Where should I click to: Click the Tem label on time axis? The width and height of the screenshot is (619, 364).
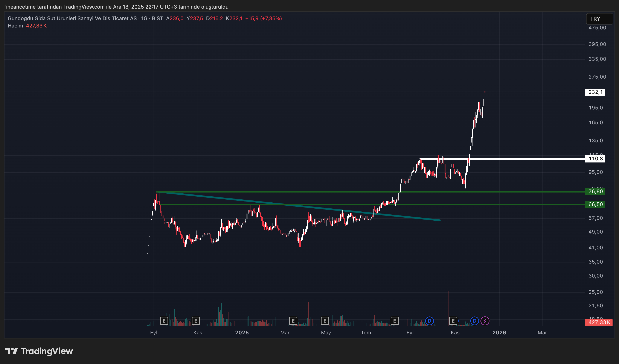point(366,333)
